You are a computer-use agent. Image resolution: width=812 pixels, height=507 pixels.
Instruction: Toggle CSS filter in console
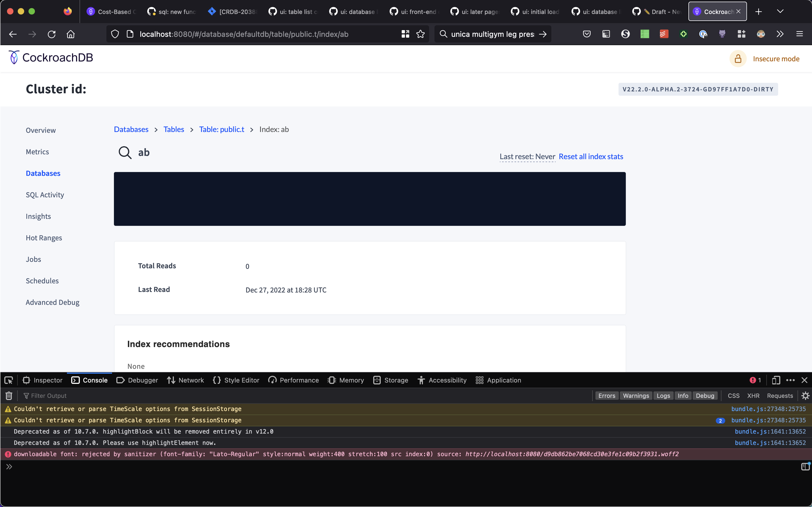(734, 396)
